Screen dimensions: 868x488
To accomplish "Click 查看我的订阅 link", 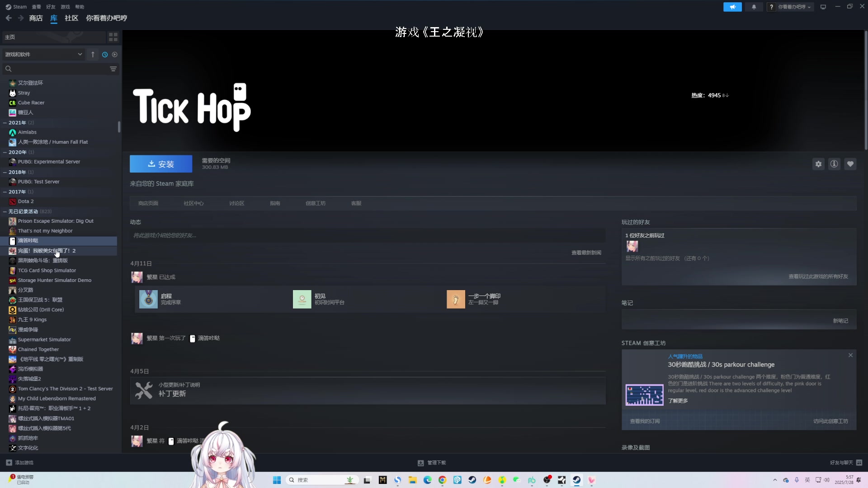I will [x=645, y=421].
